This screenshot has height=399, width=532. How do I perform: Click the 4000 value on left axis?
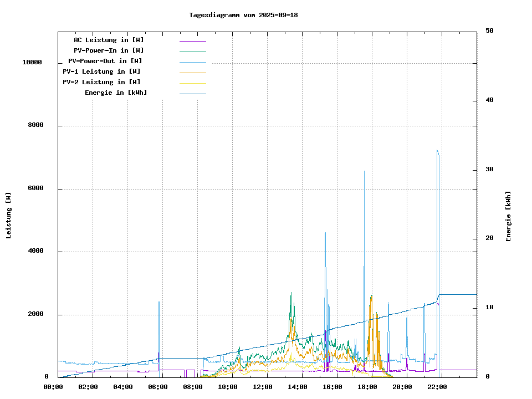[x=35, y=252]
